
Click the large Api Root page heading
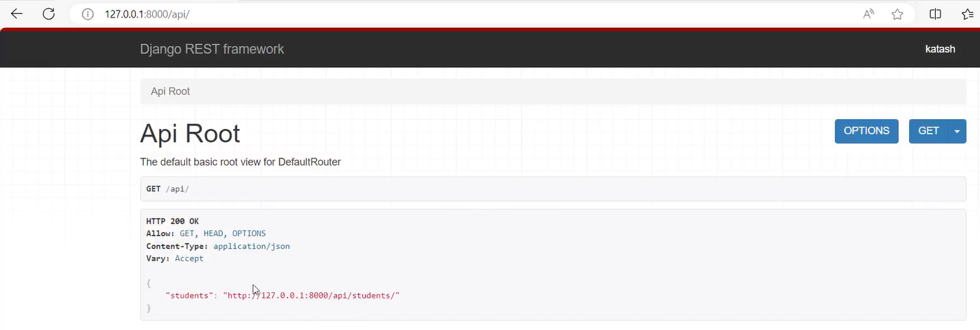point(190,133)
